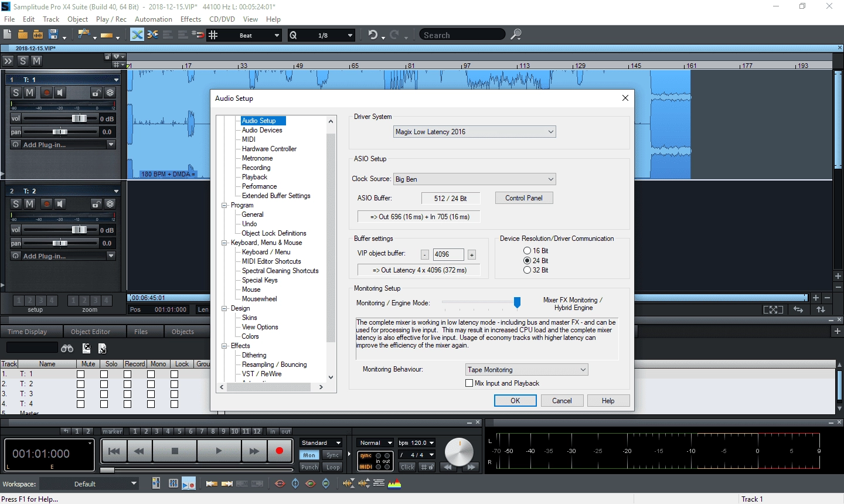The width and height of the screenshot is (844, 504).
Task: Click the Play transport button
Action: click(x=219, y=451)
